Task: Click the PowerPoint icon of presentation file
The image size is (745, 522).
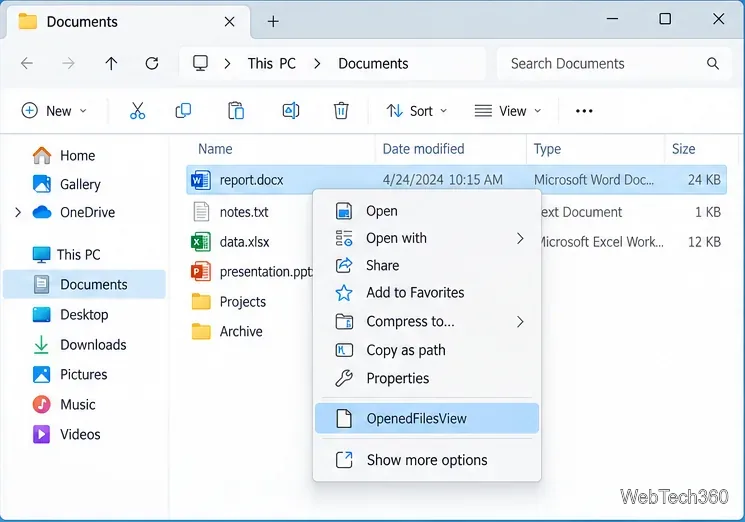Action: point(201,272)
